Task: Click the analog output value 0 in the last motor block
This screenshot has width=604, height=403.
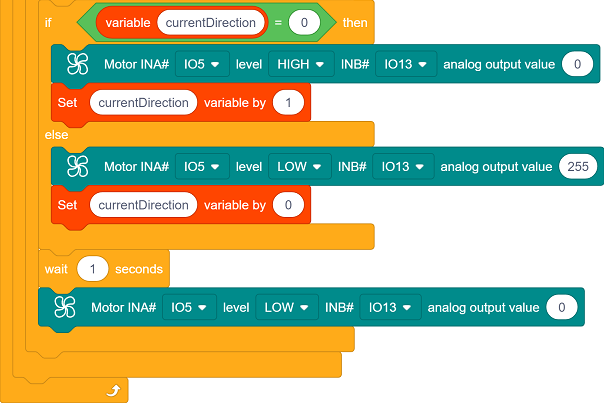Action: click(x=562, y=307)
